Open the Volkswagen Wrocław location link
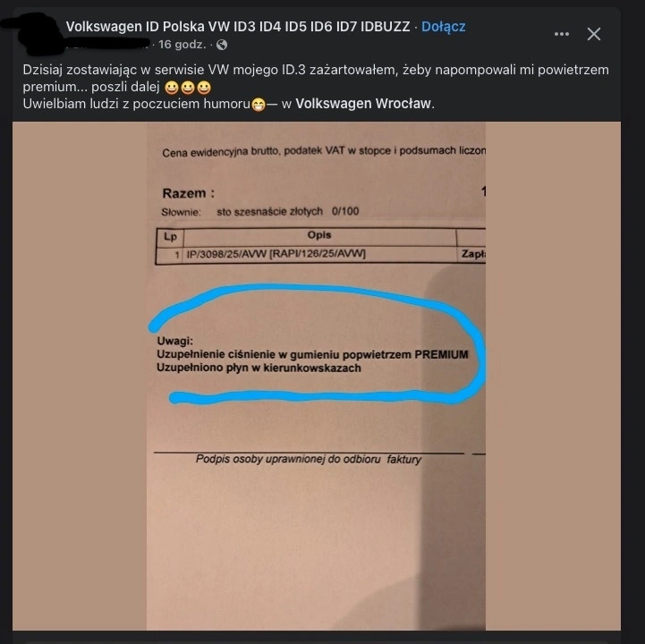Viewport: 645px width, 644px height. coord(363,104)
